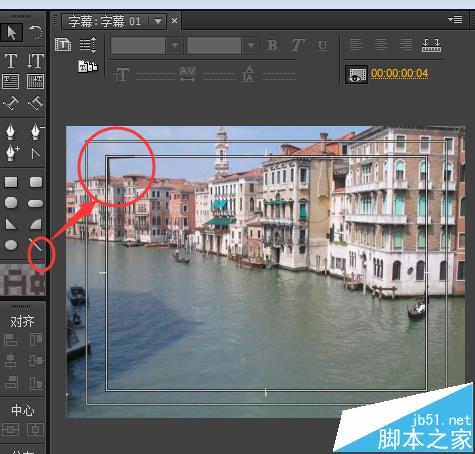Screen dimensions: 475x454
Task: Set center text alignment
Action: pyautogui.click(x=381, y=44)
